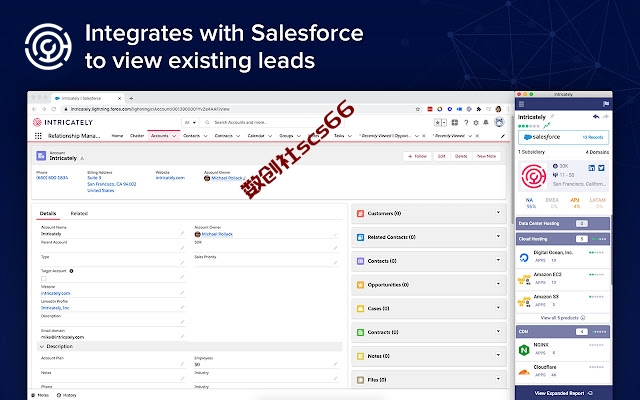Click View Expanded Report button
Image resolution: width=640 pixels, height=400 pixels.
(564, 393)
